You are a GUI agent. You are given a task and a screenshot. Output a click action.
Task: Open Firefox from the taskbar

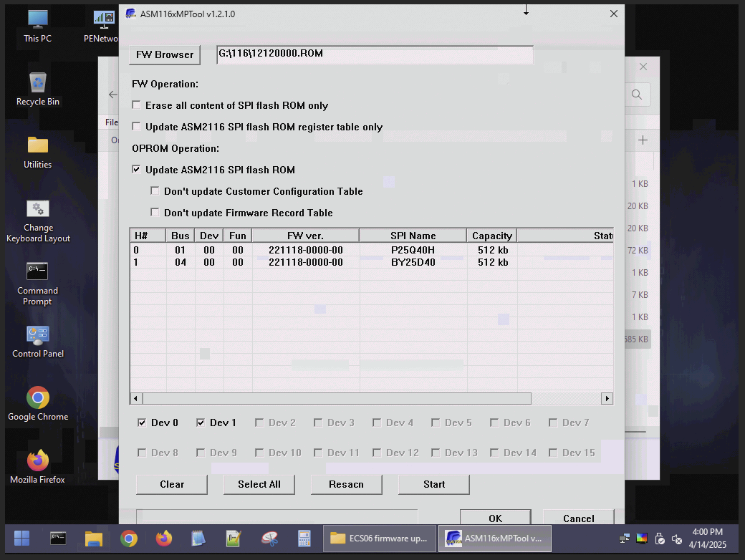(x=164, y=538)
